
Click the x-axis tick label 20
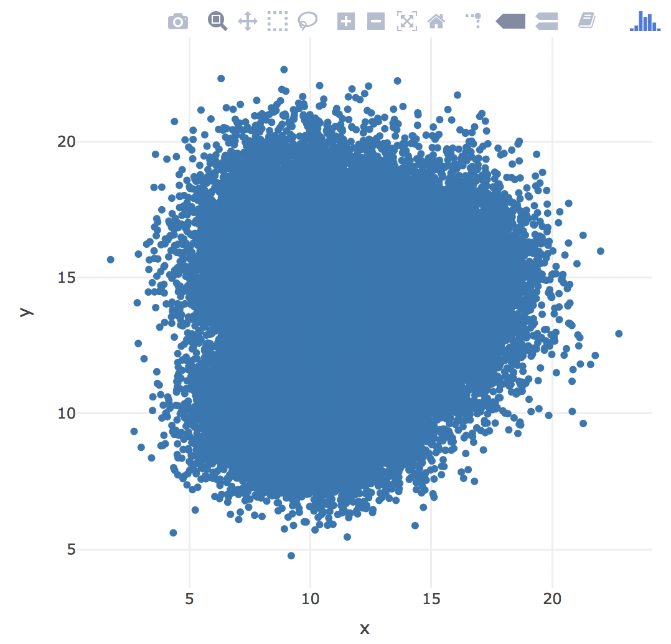coord(552,599)
